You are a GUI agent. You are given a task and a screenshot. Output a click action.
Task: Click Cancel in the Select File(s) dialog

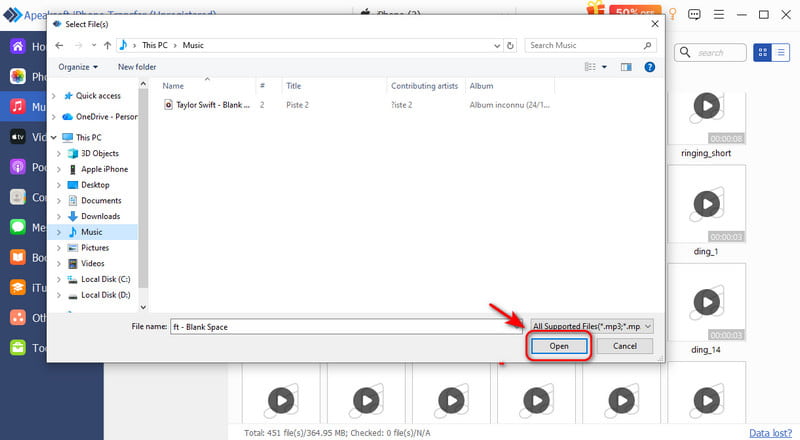624,346
